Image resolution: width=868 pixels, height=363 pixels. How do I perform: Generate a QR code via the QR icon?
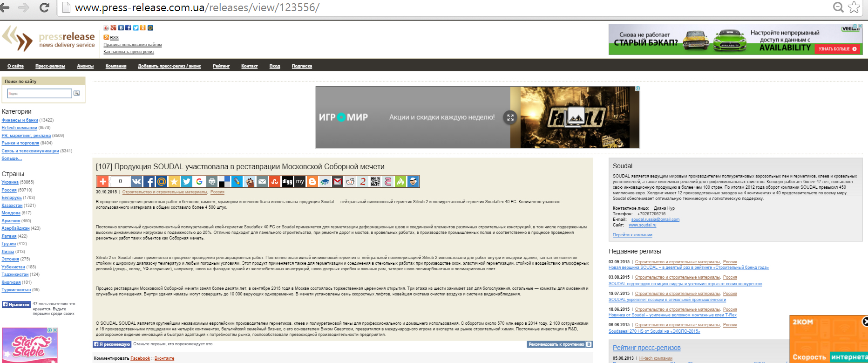[x=375, y=181]
